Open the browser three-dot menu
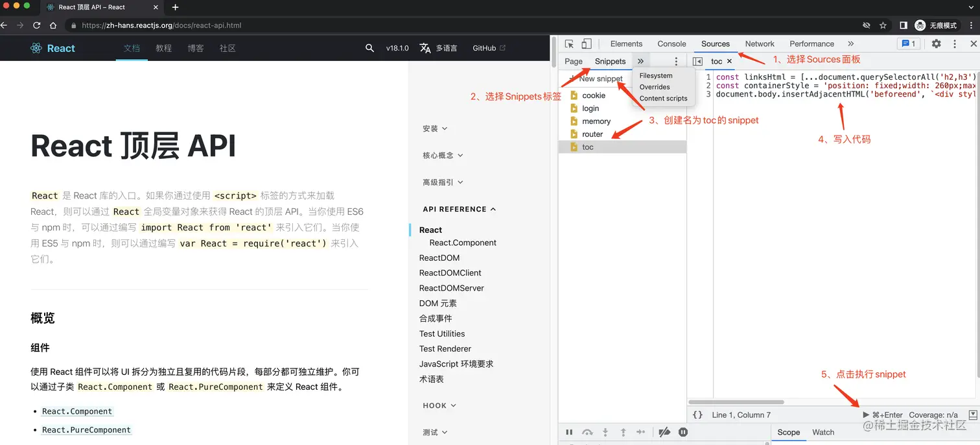 (972, 25)
